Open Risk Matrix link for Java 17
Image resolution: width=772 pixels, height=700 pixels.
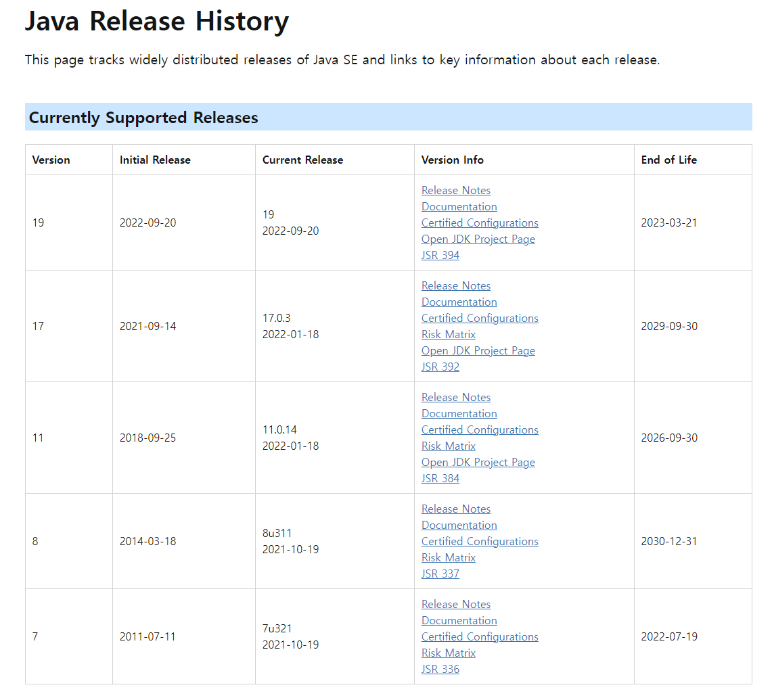click(x=449, y=335)
